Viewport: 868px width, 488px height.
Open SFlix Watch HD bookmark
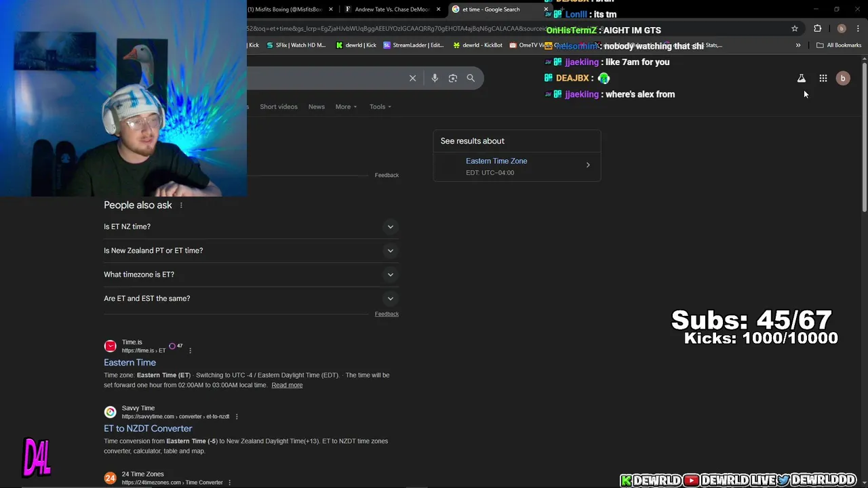click(296, 45)
